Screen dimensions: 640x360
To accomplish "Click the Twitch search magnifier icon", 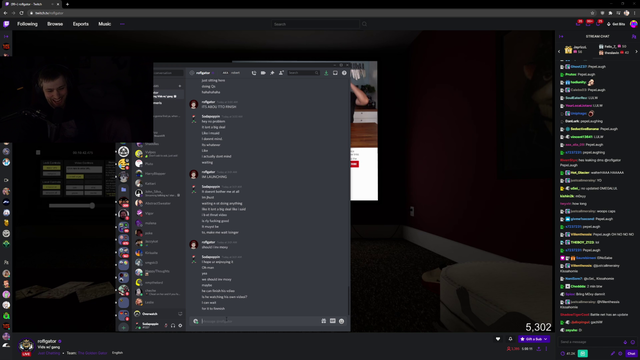I will point(364,24).
